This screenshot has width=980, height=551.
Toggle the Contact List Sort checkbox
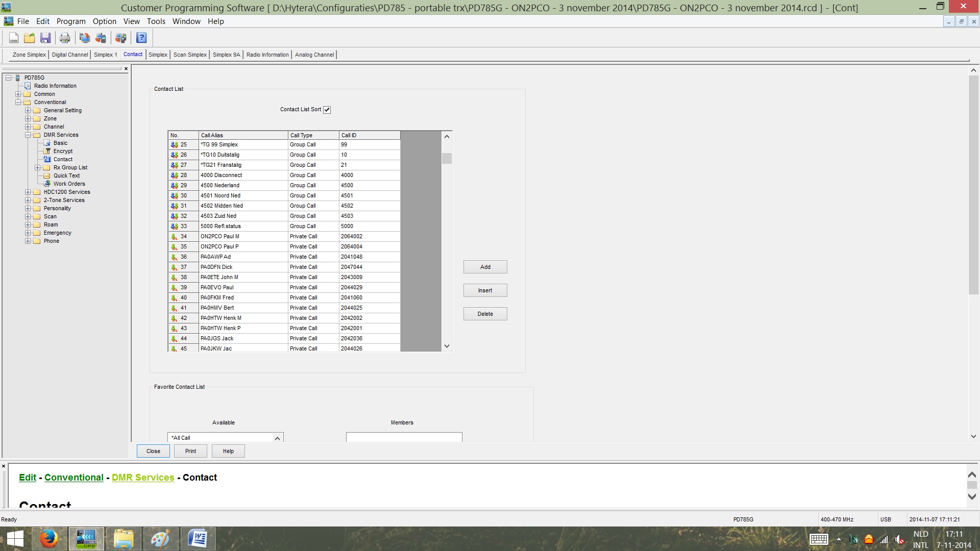(x=327, y=110)
